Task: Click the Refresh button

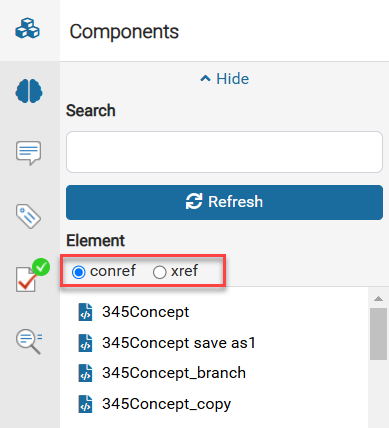Action: tap(224, 202)
